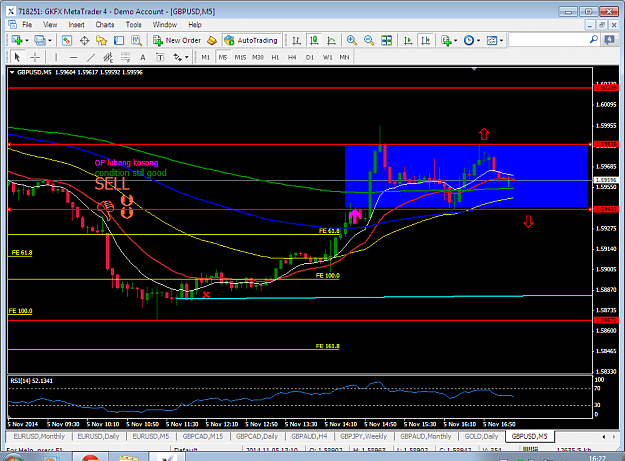Viewport: 625px width, 461px height.
Task: Open the Charts menu
Action: click(x=105, y=25)
